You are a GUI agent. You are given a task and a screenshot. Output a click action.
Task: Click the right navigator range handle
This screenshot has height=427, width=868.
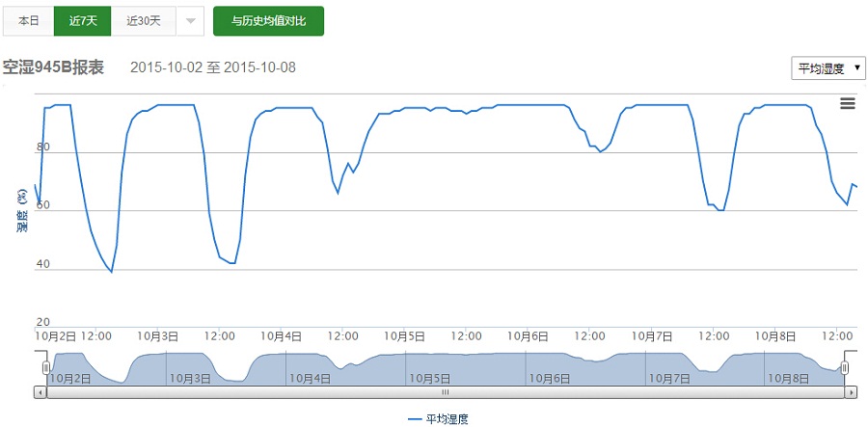(x=846, y=368)
